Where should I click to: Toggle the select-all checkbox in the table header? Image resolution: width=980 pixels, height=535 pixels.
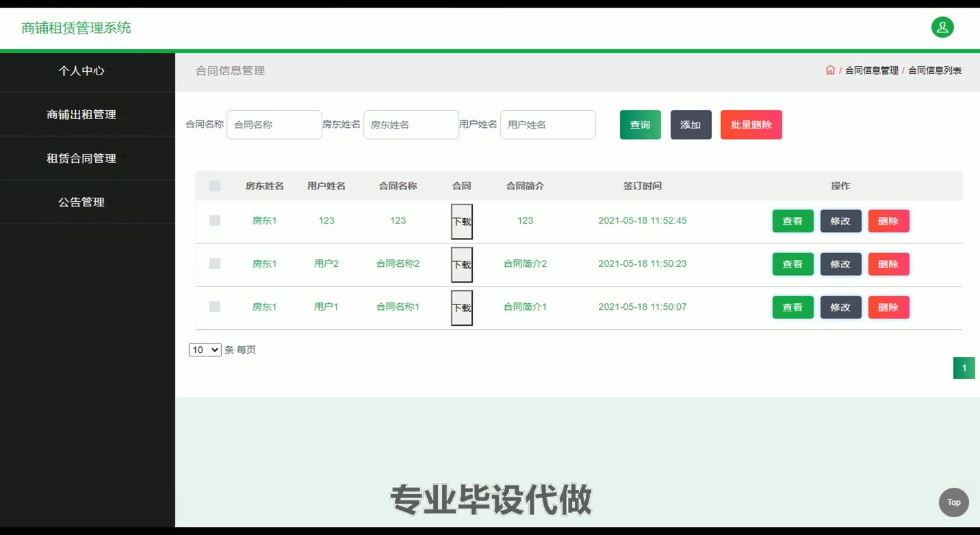click(x=215, y=185)
